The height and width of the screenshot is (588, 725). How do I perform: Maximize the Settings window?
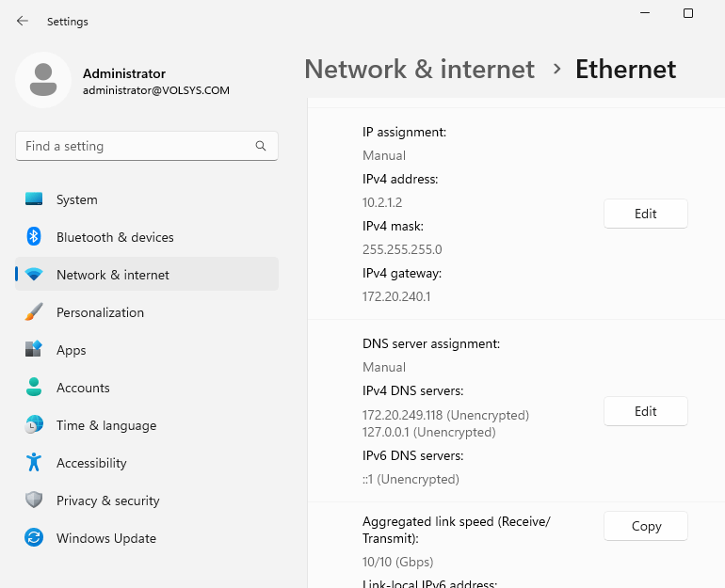tap(688, 13)
